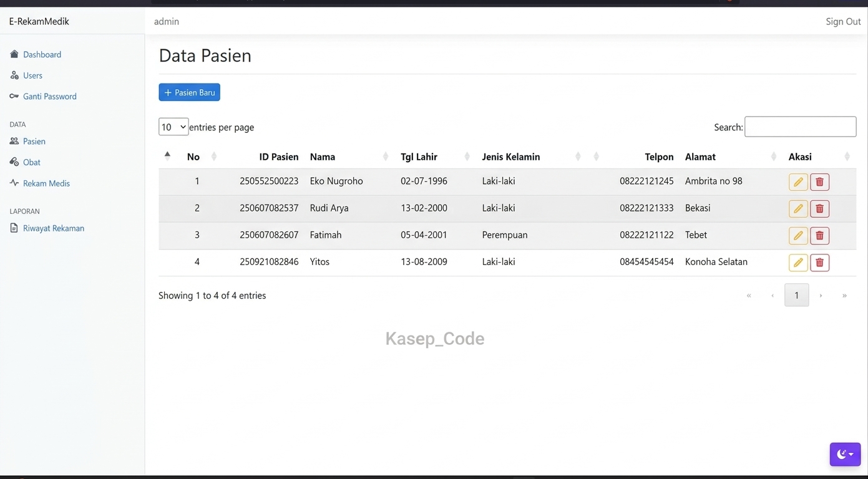Remove the Yitos patient entry
Screen dimensions: 868x479
point(819,262)
